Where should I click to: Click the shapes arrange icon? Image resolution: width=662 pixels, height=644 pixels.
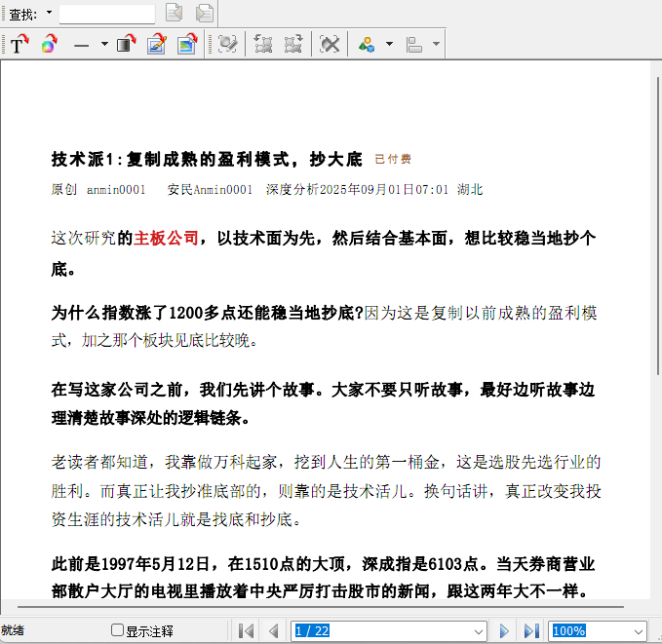pos(367,44)
